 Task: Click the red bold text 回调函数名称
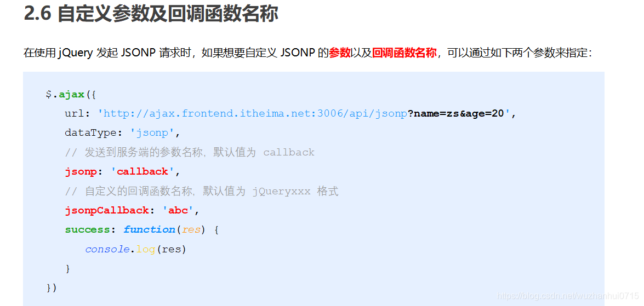point(404,53)
